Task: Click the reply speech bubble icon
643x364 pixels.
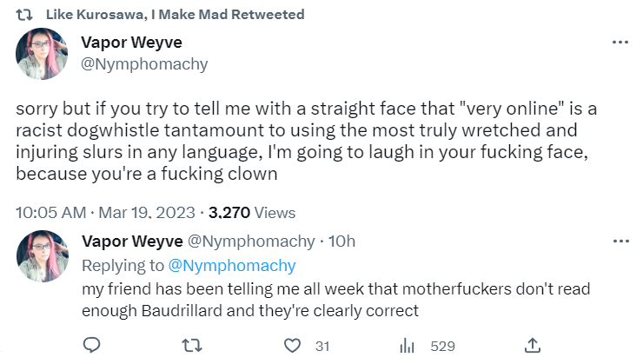Action: [93, 346]
